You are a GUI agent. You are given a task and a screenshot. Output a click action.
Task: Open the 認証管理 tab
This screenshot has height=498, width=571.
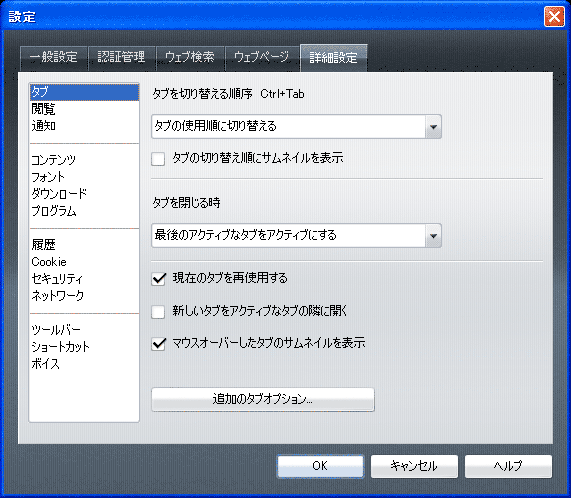click(x=122, y=58)
